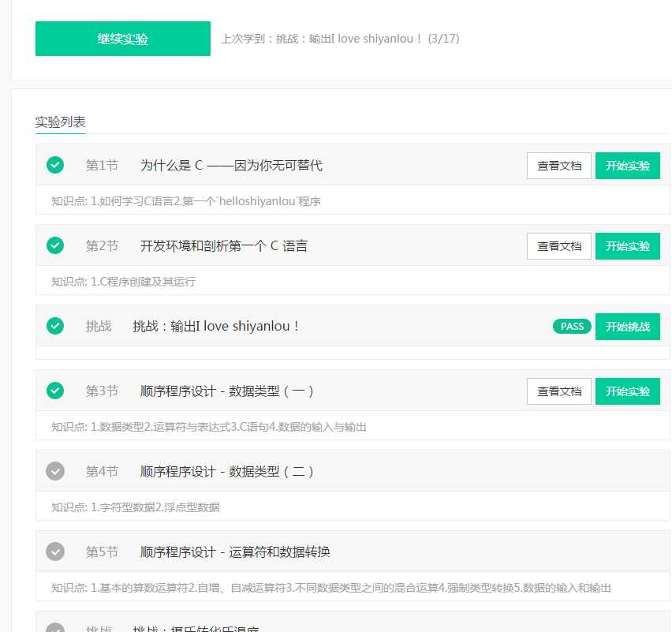Select the 实验列表 section header
The height and width of the screenshot is (632, 672).
[58, 122]
